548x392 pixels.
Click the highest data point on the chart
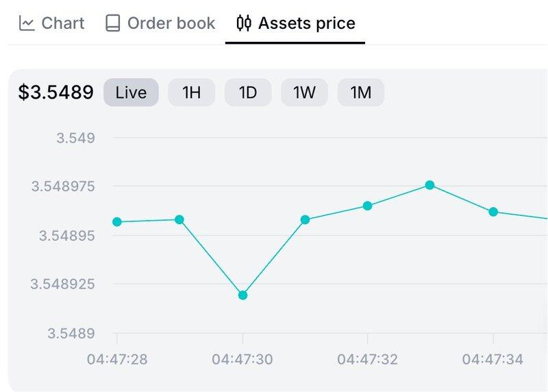tap(430, 185)
